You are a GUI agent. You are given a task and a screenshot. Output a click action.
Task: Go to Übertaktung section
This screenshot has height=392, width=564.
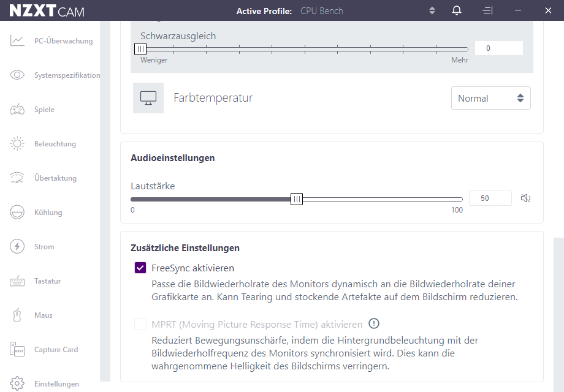click(x=55, y=178)
